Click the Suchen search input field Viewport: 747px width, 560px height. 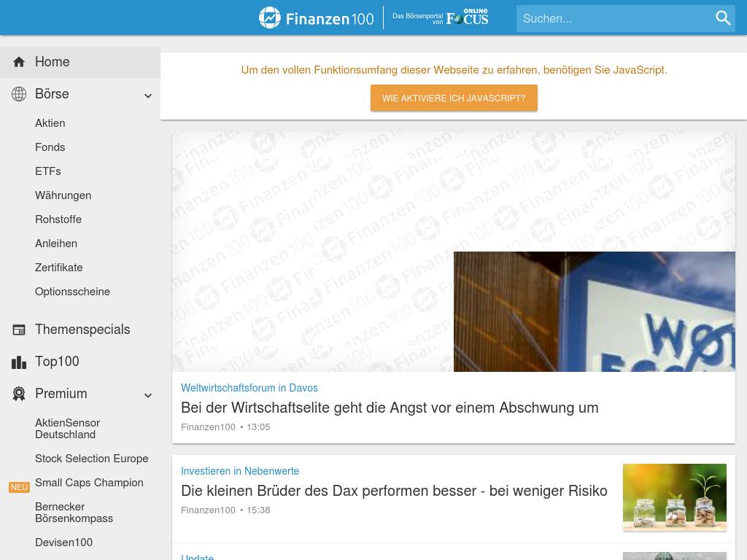tap(613, 19)
